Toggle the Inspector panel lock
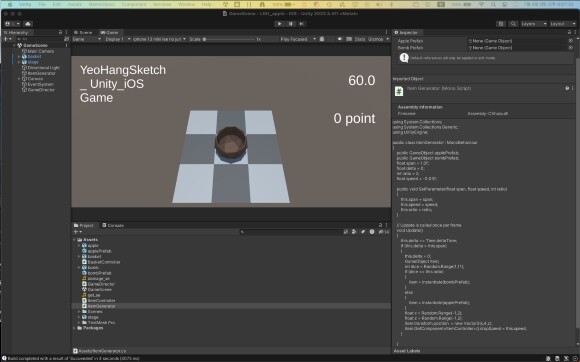 [x=569, y=33]
